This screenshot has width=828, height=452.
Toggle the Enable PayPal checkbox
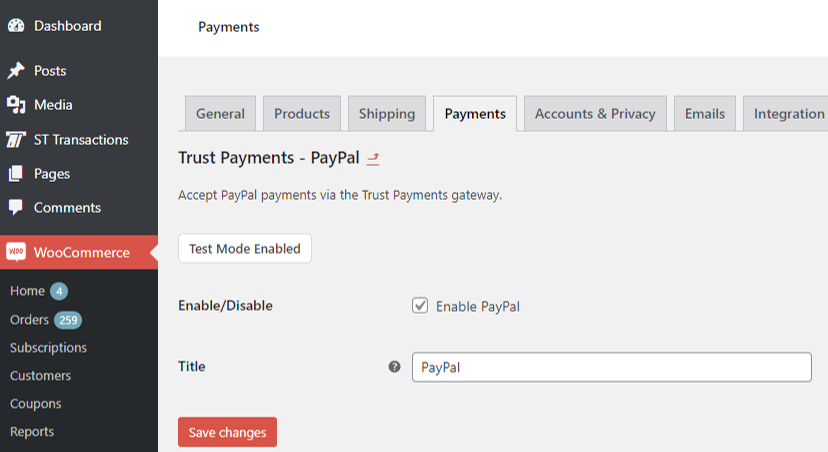point(420,306)
